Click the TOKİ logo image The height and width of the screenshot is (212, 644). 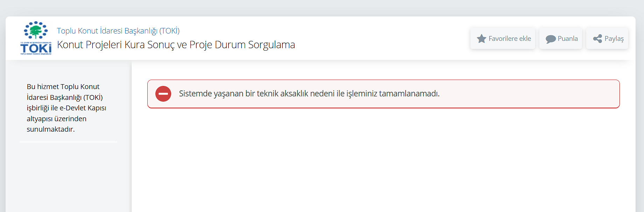[36, 38]
